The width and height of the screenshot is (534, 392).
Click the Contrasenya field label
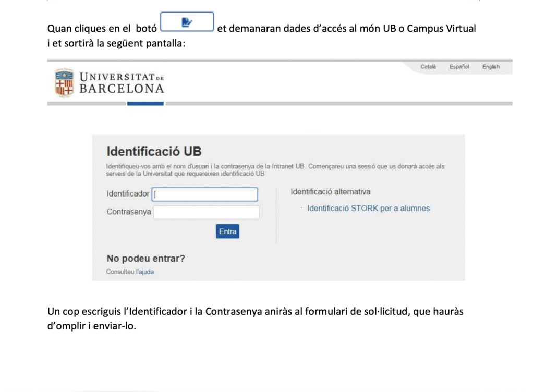click(x=129, y=212)
